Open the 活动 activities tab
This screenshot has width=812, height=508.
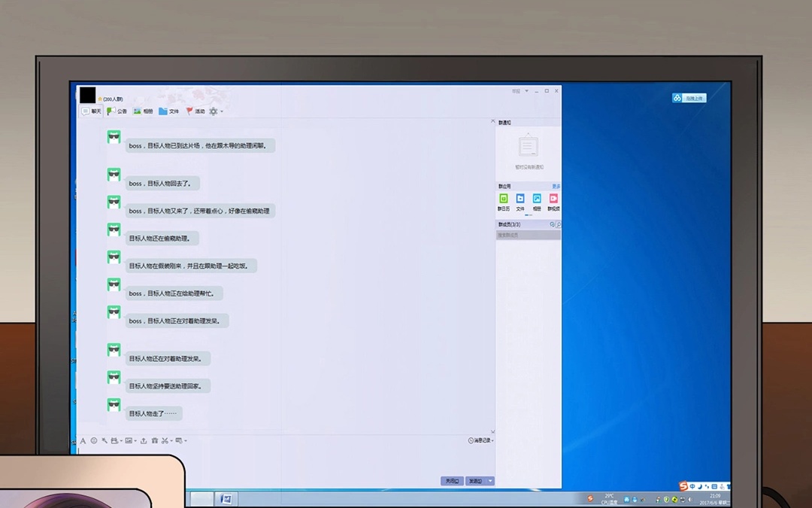pos(195,111)
